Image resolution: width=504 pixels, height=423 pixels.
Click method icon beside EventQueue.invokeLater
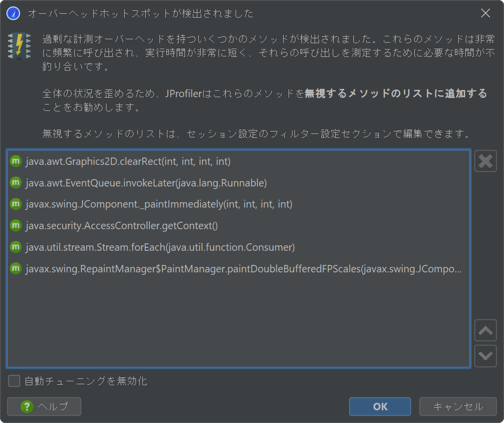click(x=16, y=183)
